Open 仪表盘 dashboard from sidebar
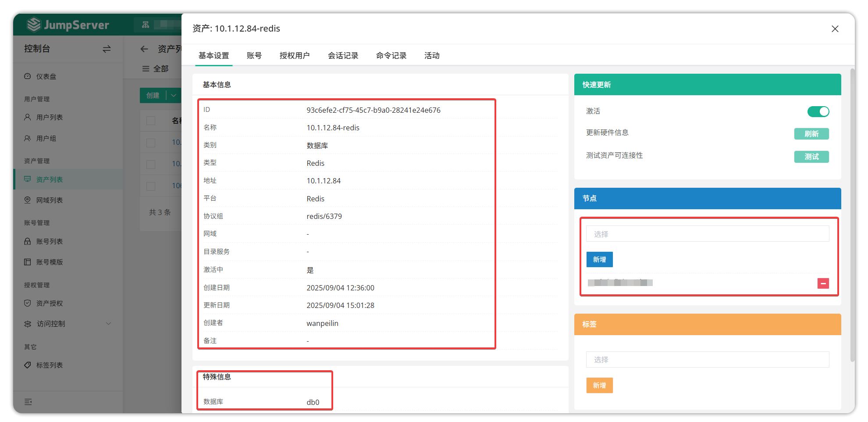Image resolution: width=868 pixels, height=422 pixels. point(46,76)
